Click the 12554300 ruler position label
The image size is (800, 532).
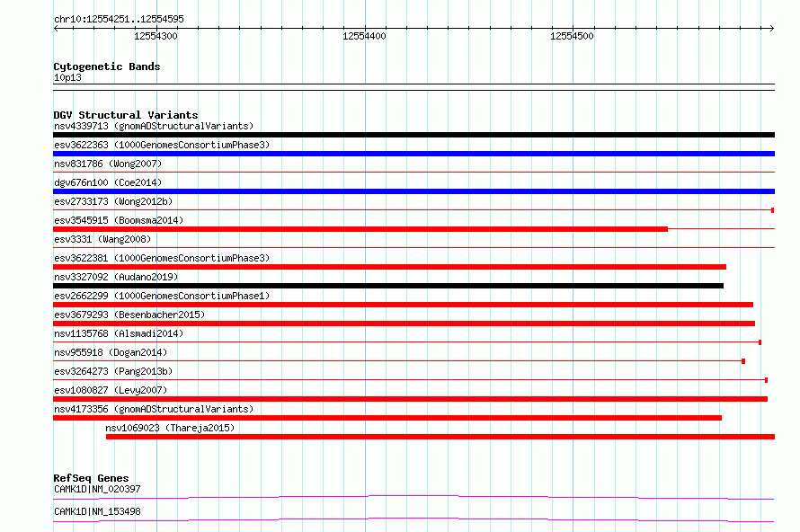coord(156,36)
